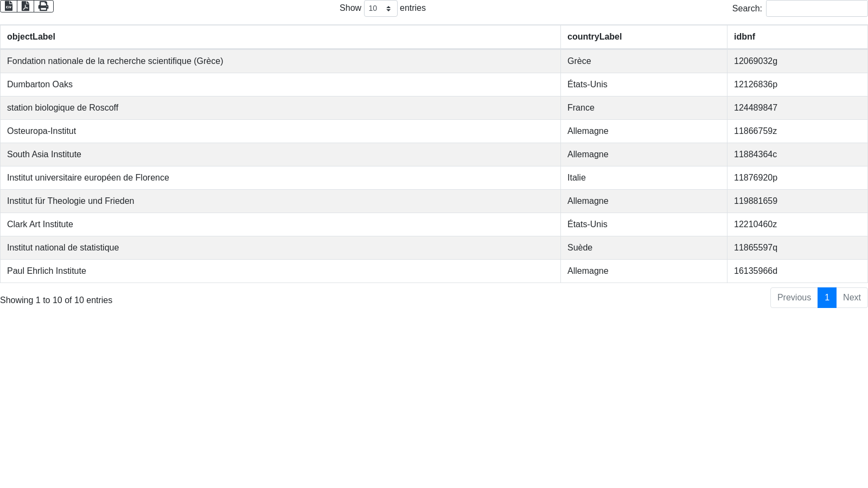Sort by objectLabel column header
This screenshot has width=868, height=488.
click(x=280, y=37)
